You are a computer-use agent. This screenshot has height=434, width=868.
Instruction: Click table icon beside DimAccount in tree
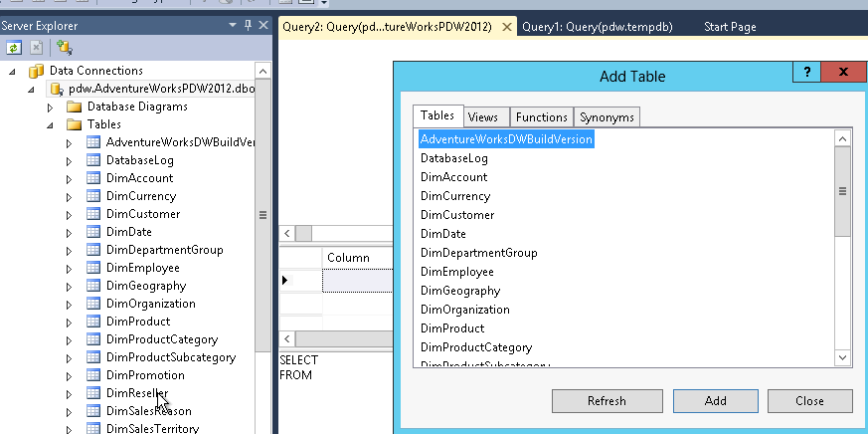pyautogui.click(x=93, y=178)
